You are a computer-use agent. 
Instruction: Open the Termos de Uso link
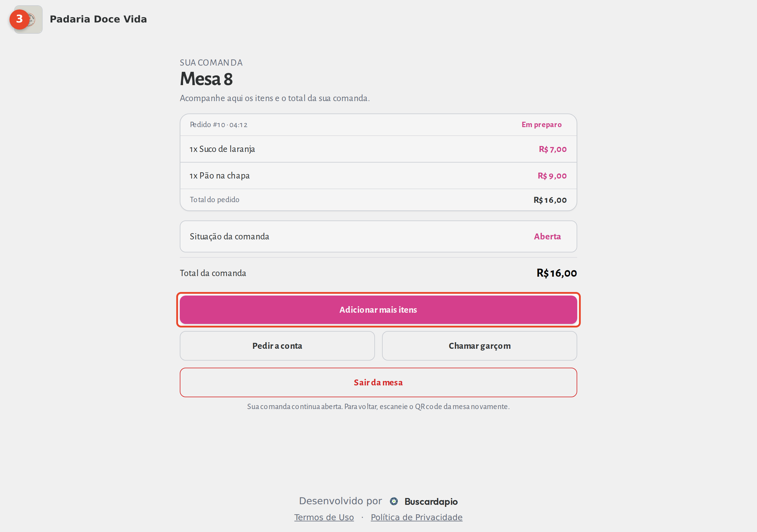pyautogui.click(x=324, y=517)
